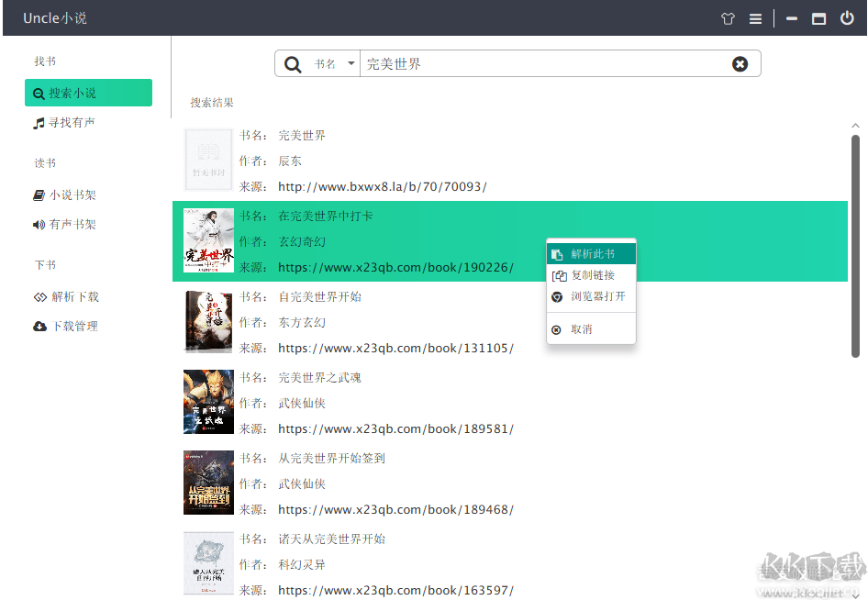868x600 pixels.
Task: Click the cover of 从完美世界开始签到
Action: point(208,483)
